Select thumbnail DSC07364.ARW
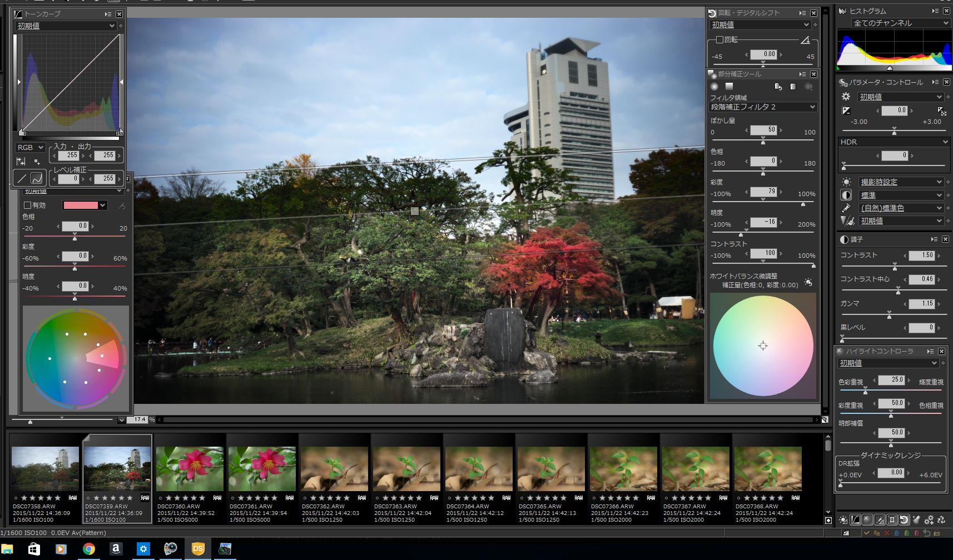953x560 pixels. (x=479, y=479)
